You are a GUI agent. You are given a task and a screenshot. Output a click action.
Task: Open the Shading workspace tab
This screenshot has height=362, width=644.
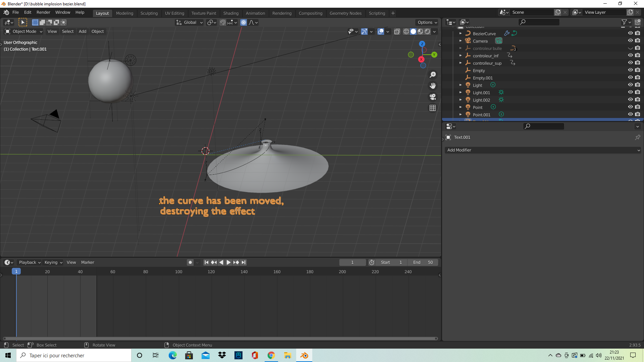230,13
